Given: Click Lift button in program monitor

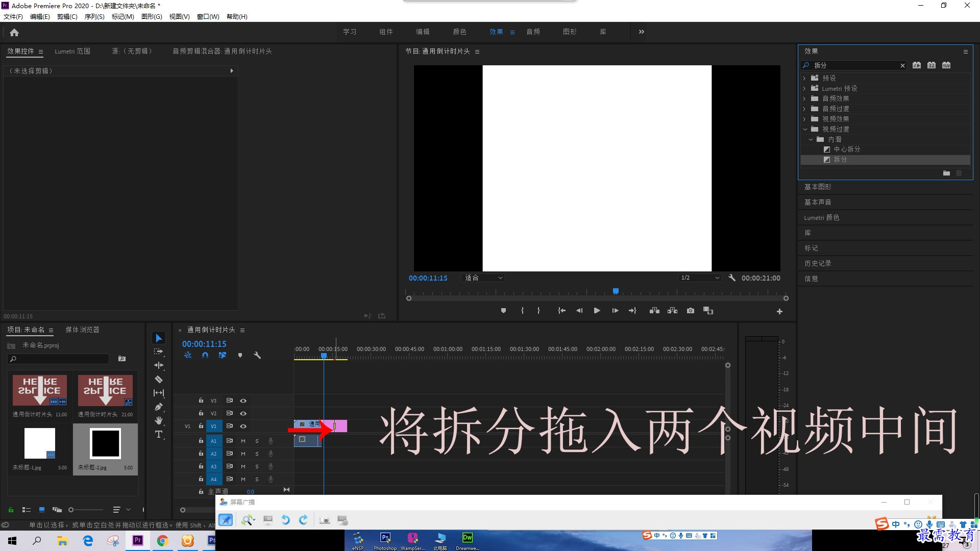Looking at the screenshot, I should tap(654, 311).
